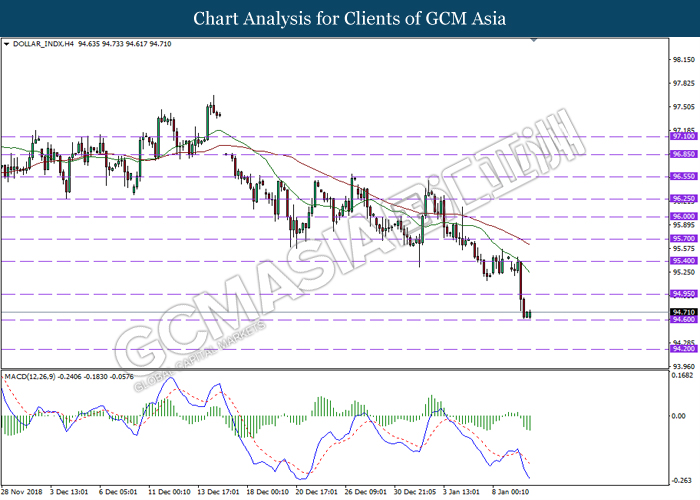The height and width of the screenshot is (500, 700).
Task: Select the purple 96.550 price level label
Action: click(x=683, y=176)
